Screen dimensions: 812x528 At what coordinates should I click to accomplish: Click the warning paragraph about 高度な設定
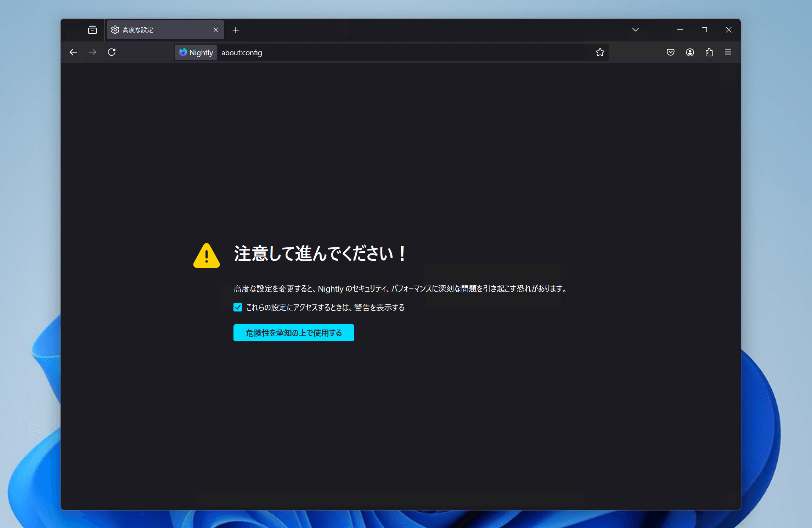401,289
